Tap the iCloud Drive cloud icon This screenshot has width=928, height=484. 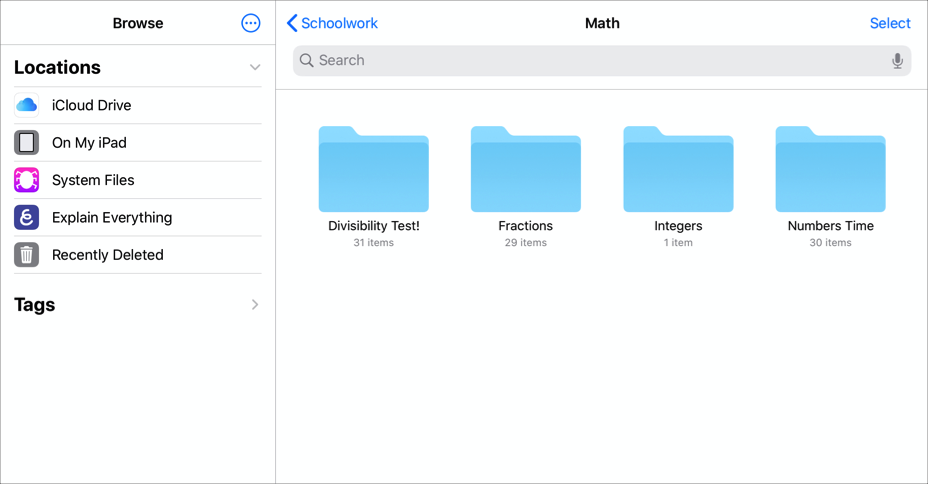coord(27,105)
